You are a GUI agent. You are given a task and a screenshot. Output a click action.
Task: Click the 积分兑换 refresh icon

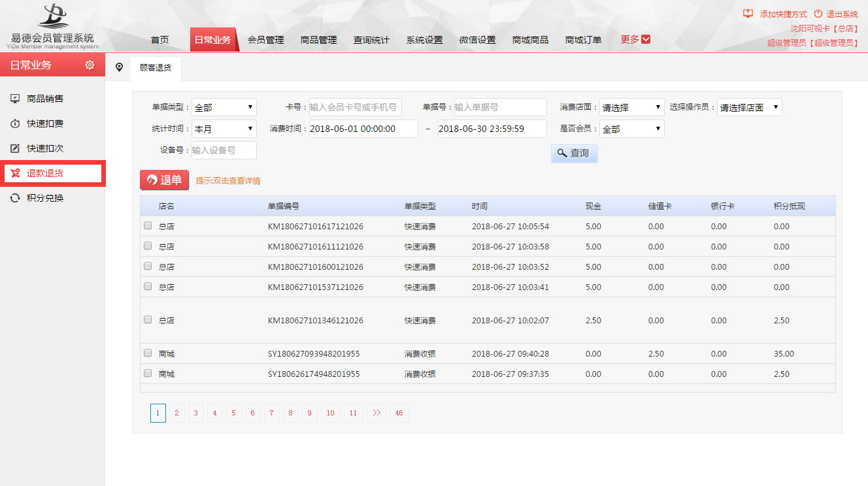15,198
